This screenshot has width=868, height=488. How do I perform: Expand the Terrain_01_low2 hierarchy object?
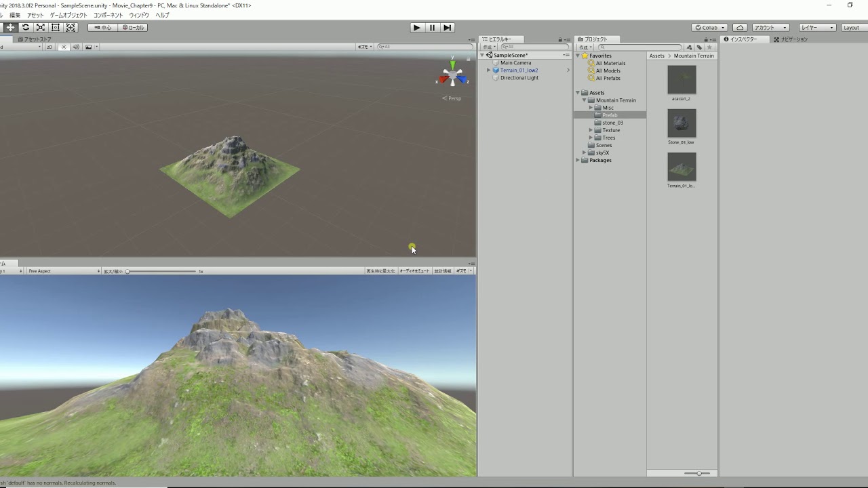489,70
